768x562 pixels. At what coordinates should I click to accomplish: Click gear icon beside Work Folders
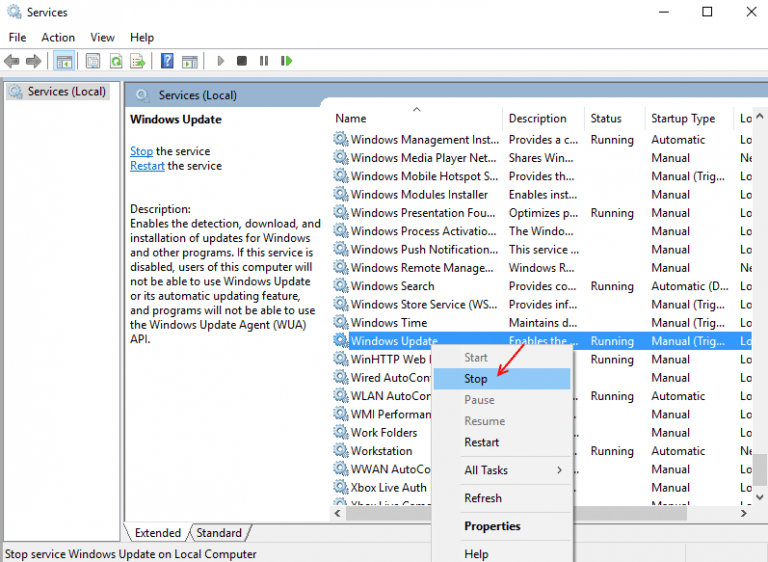341,432
